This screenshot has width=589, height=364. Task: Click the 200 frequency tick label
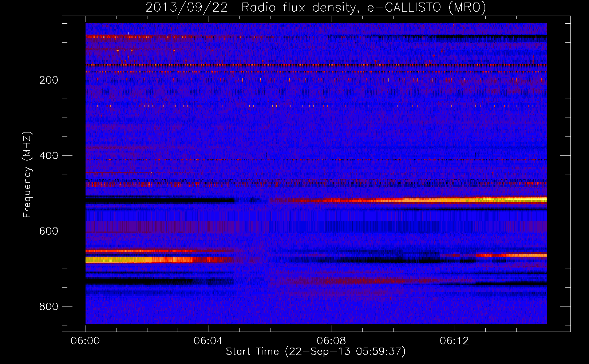(x=49, y=80)
